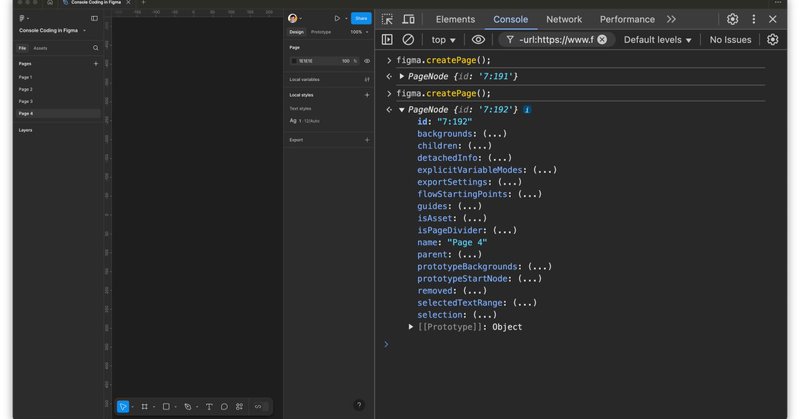Add an Export setting
The width and height of the screenshot is (800, 419).
click(367, 140)
